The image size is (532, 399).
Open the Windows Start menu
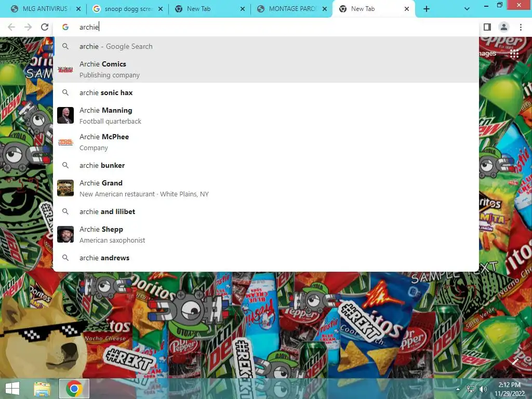(x=12, y=389)
